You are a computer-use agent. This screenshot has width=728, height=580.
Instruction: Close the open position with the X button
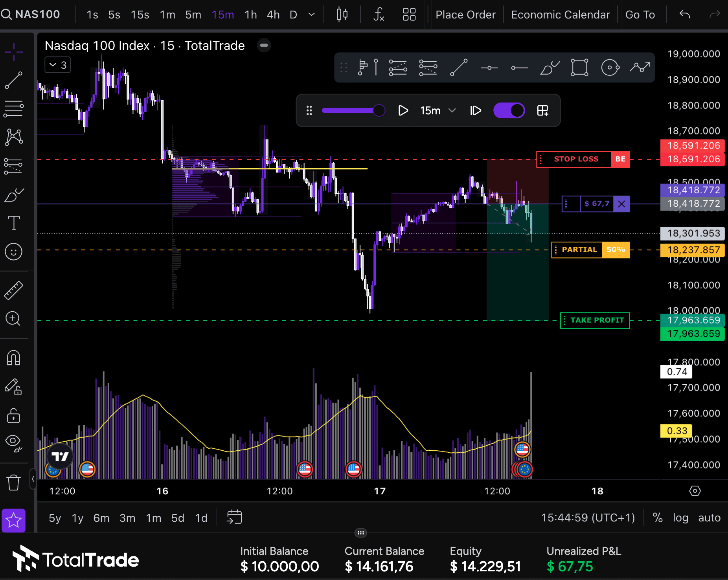(x=621, y=204)
